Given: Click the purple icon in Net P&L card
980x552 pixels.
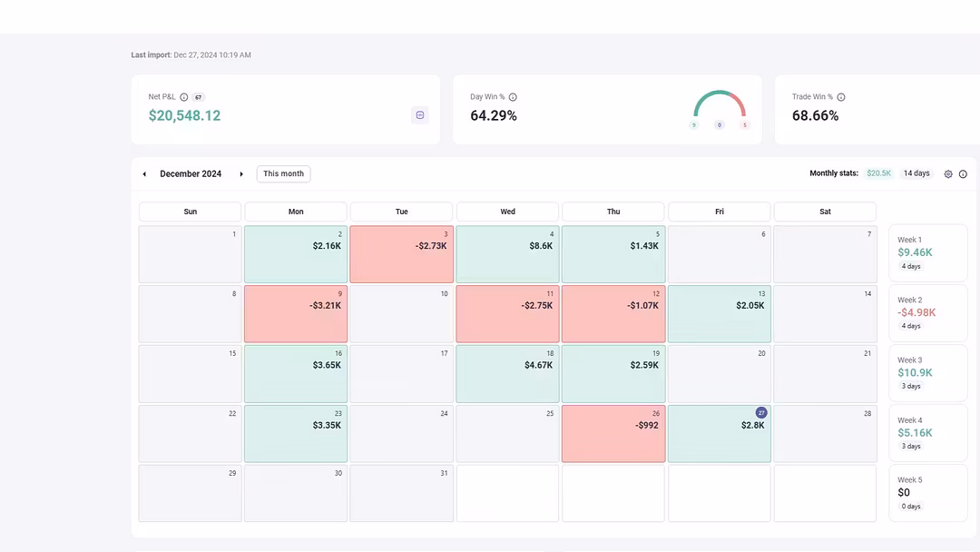Looking at the screenshot, I should (x=419, y=115).
